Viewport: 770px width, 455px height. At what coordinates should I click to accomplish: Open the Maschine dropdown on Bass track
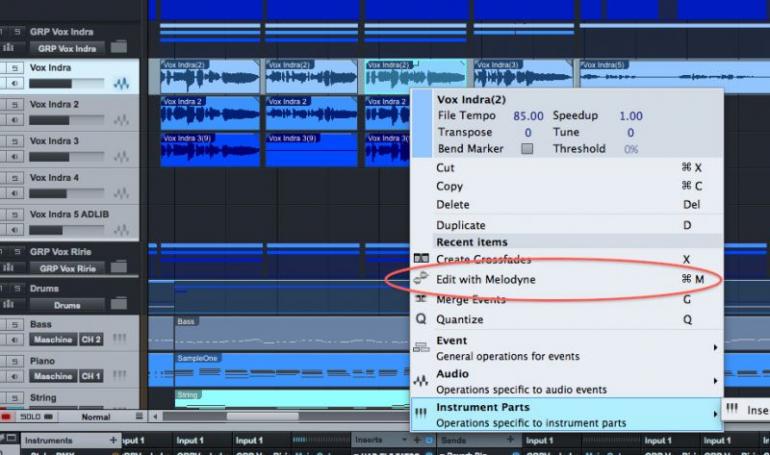(x=53, y=339)
